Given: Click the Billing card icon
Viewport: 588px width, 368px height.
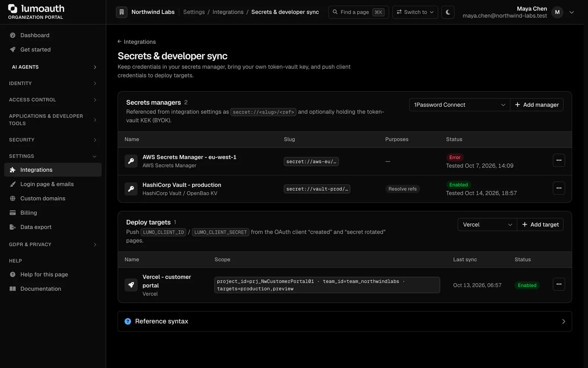Looking at the screenshot, I should 12,213.
